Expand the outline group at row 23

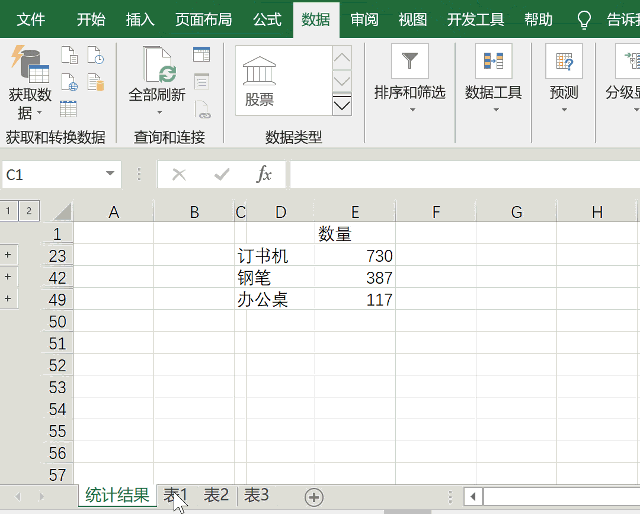tap(8, 255)
